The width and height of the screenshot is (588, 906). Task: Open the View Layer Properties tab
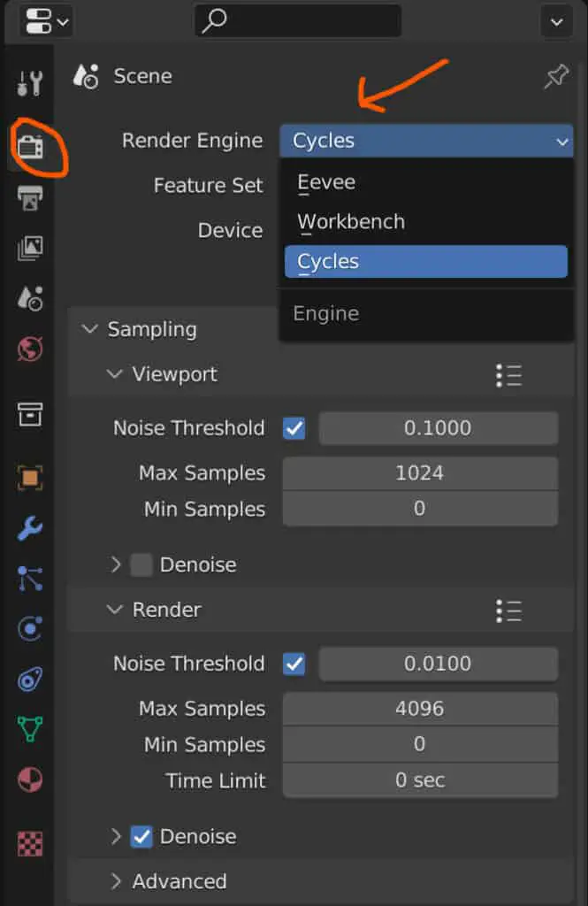coord(29,249)
